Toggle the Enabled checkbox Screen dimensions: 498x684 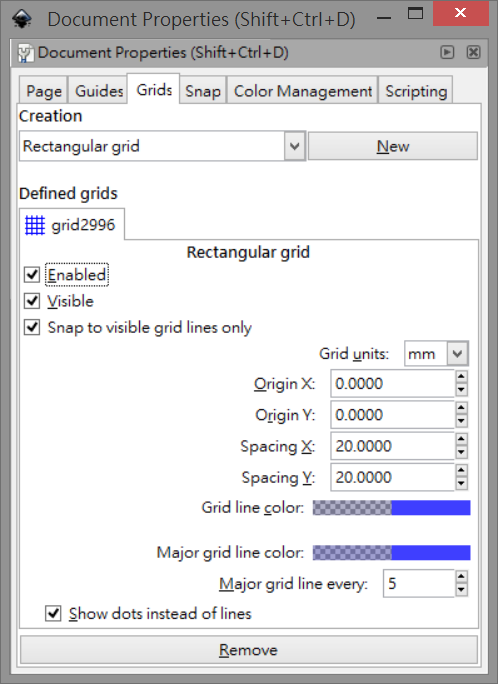tap(32, 275)
